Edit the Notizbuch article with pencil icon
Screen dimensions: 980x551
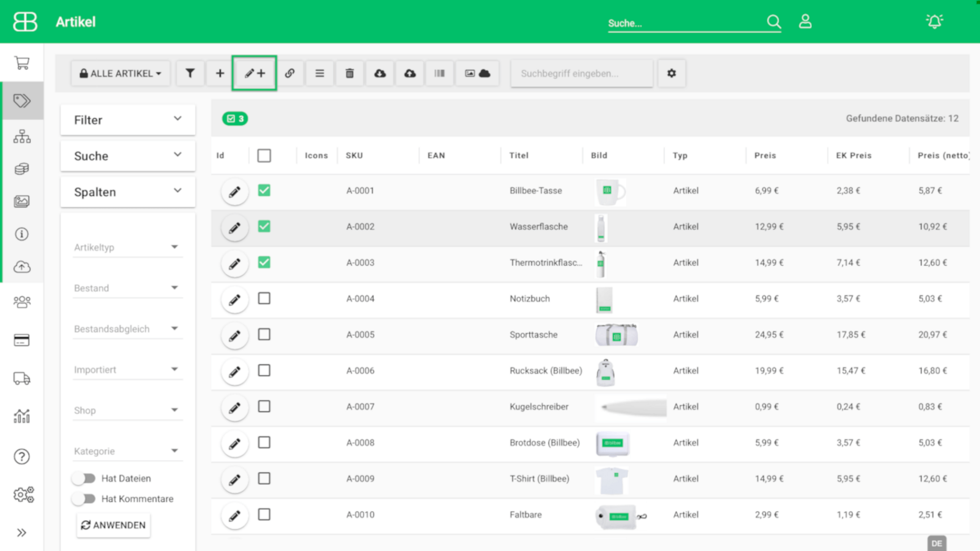235,300
